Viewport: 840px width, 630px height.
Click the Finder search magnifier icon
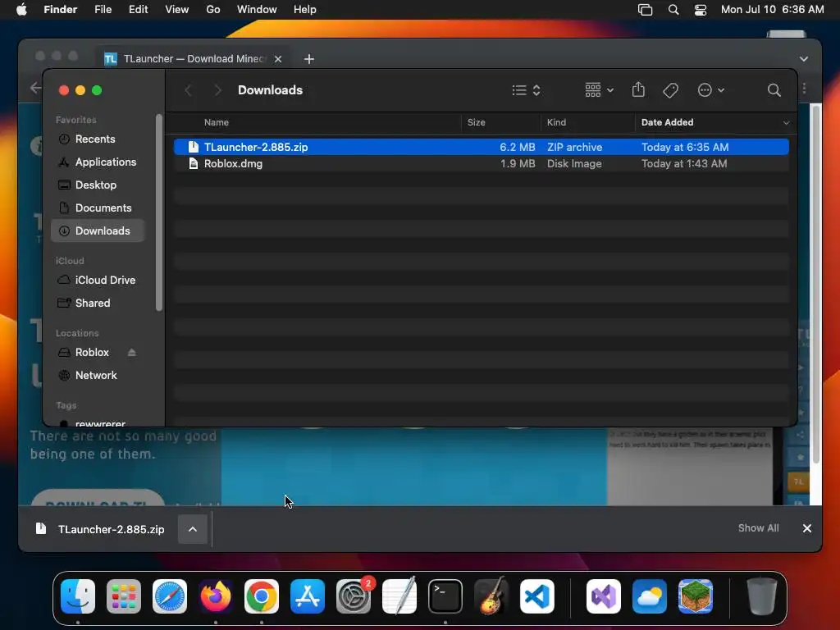(774, 90)
